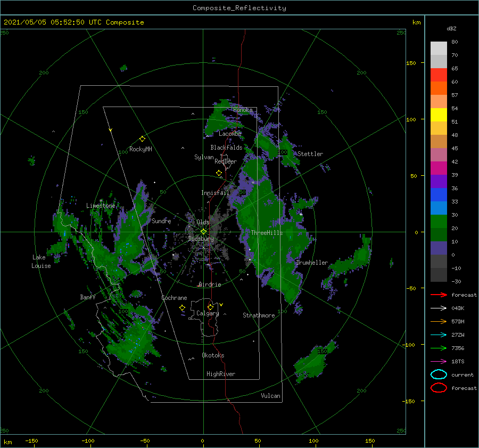Click the slate-purple 0-10 dBZ swatch
The width and height of the screenshot is (479, 448).
[x=439, y=248]
